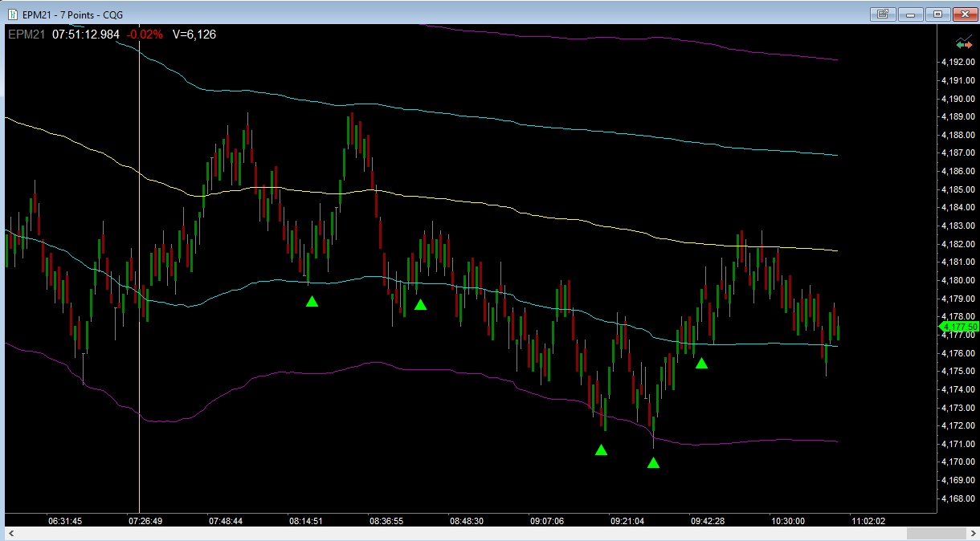The width and height of the screenshot is (980, 541).
Task: Click the -0.02% net change value
Action: click(x=145, y=35)
